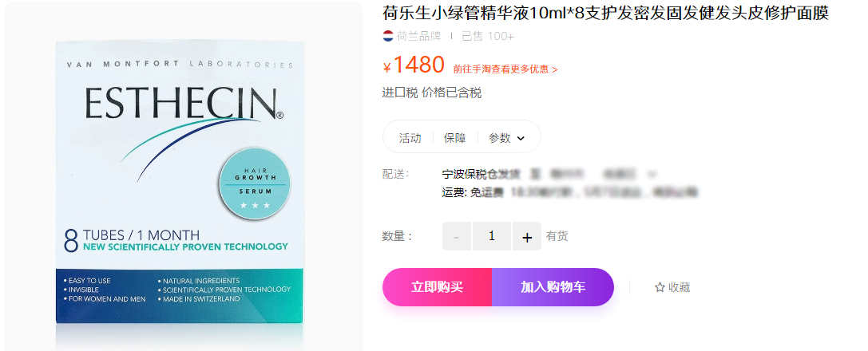Viewport: 868px width, 351px height.
Task: Click the 立即购买 buy now button
Action: point(437,287)
